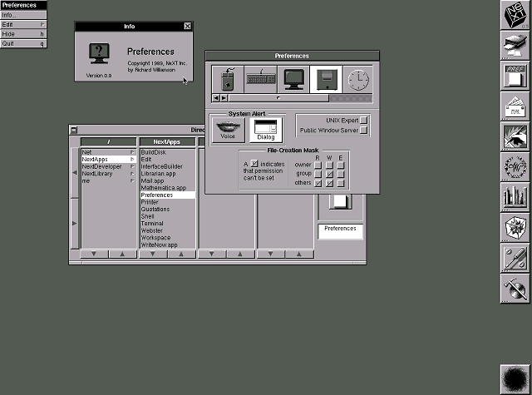532x395 pixels.
Task: Select Webster in NextApps list
Action: coord(167,230)
